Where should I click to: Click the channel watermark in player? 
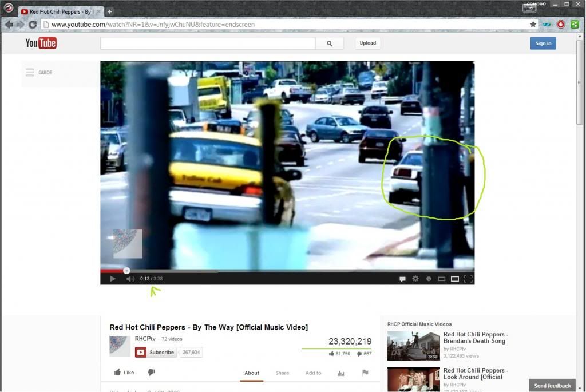click(128, 244)
